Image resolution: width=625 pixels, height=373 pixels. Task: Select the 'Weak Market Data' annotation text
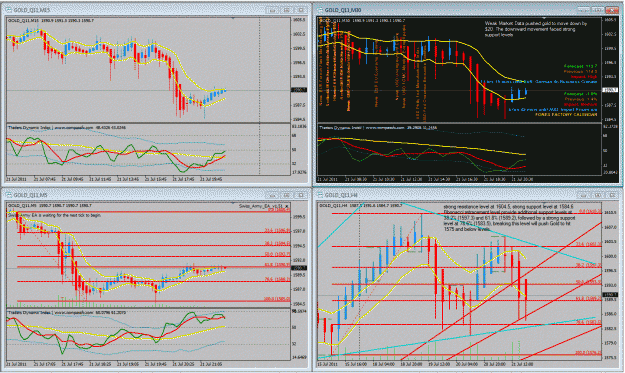click(x=536, y=29)
